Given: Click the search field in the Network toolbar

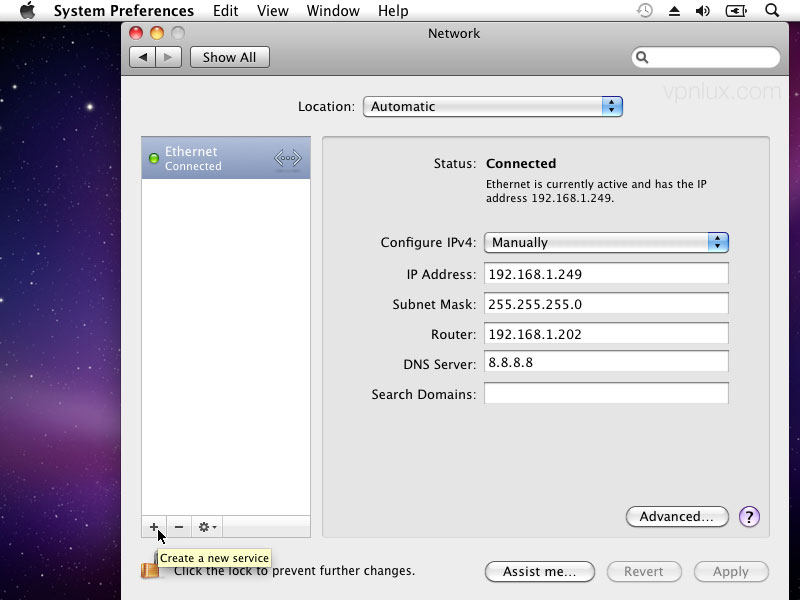Looking at the screenshot, I should point(706,57).
